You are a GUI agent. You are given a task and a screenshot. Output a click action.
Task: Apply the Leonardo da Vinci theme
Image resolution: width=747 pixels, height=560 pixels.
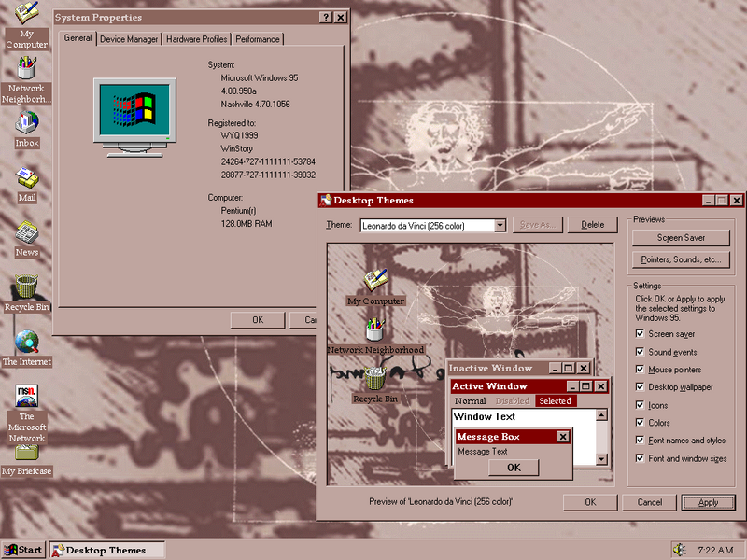tap(708, 502)
